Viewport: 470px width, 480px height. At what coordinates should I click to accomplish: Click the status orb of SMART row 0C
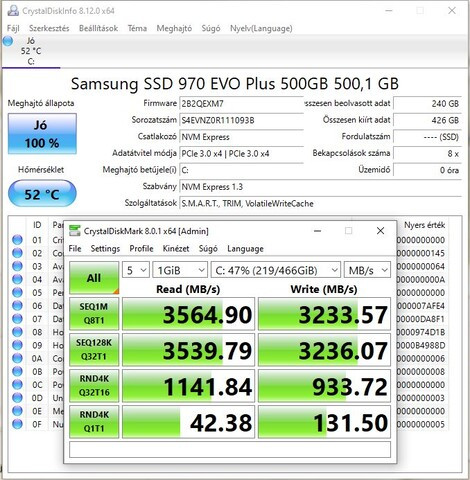tap(17, 384)
